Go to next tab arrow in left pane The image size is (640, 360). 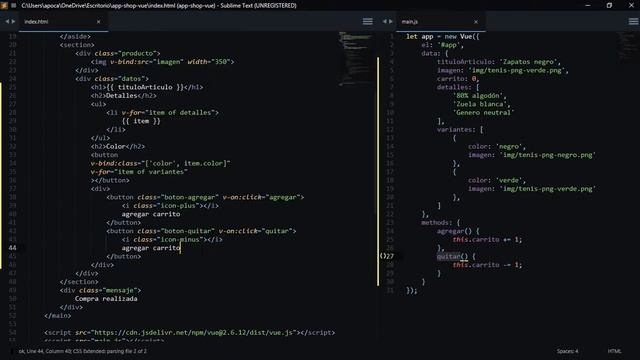(13, 22)
